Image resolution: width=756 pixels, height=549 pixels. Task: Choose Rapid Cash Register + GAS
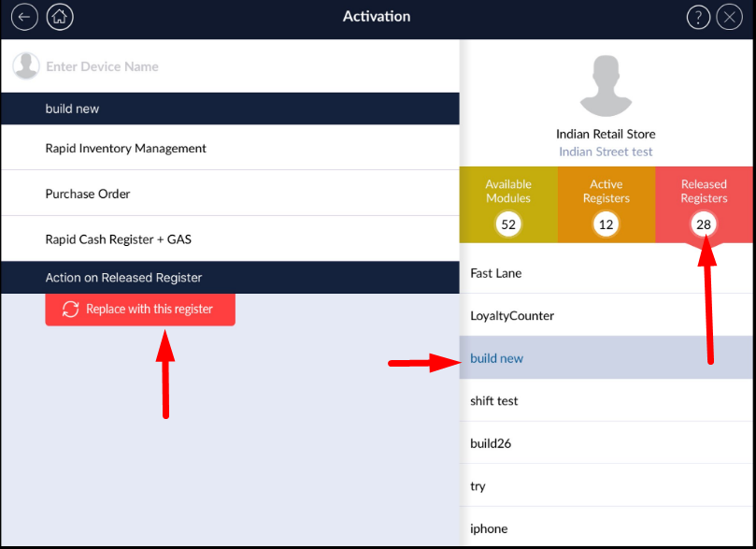(x=118, y=239)
